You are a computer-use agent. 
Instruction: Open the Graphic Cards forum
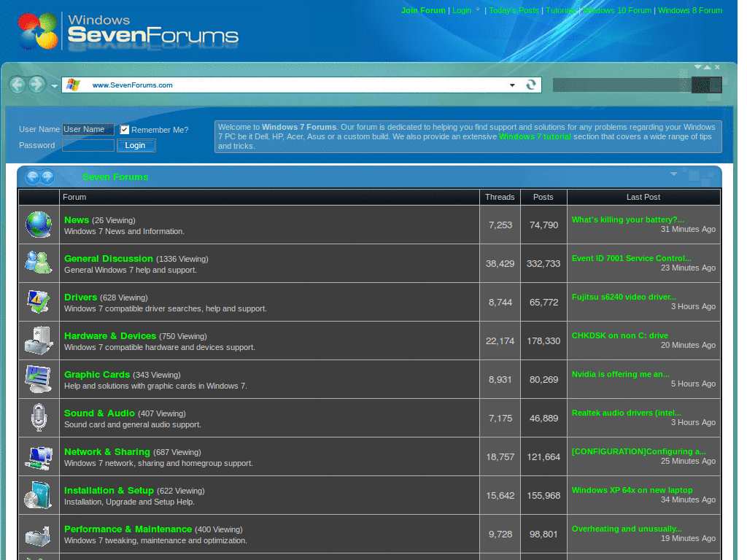97,374
